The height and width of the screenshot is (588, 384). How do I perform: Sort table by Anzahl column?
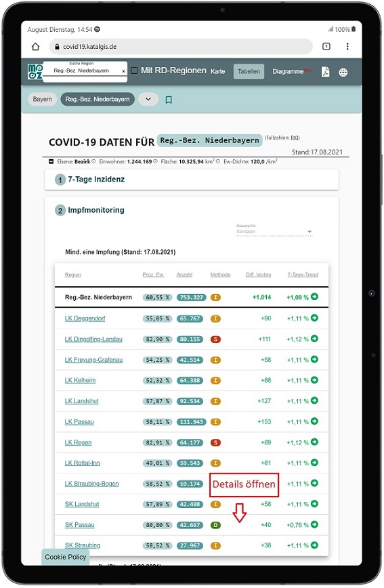click(x=184, y=275)
